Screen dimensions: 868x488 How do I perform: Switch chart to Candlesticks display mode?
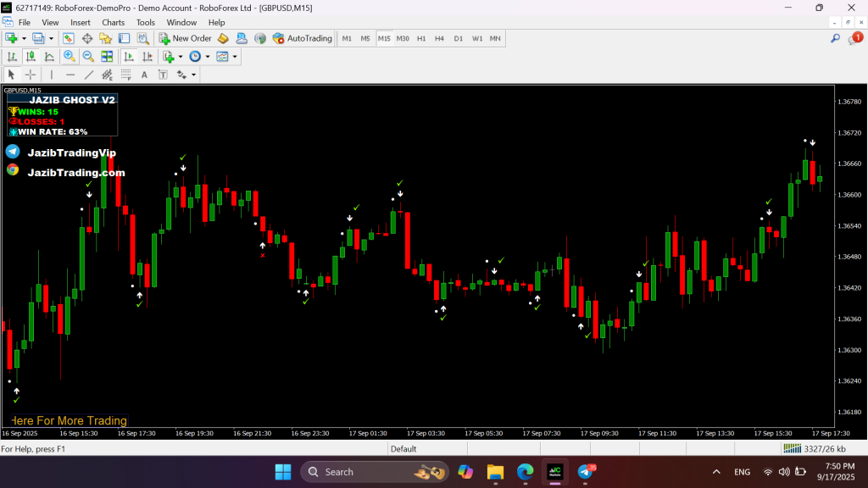click(x=31, y=57)
